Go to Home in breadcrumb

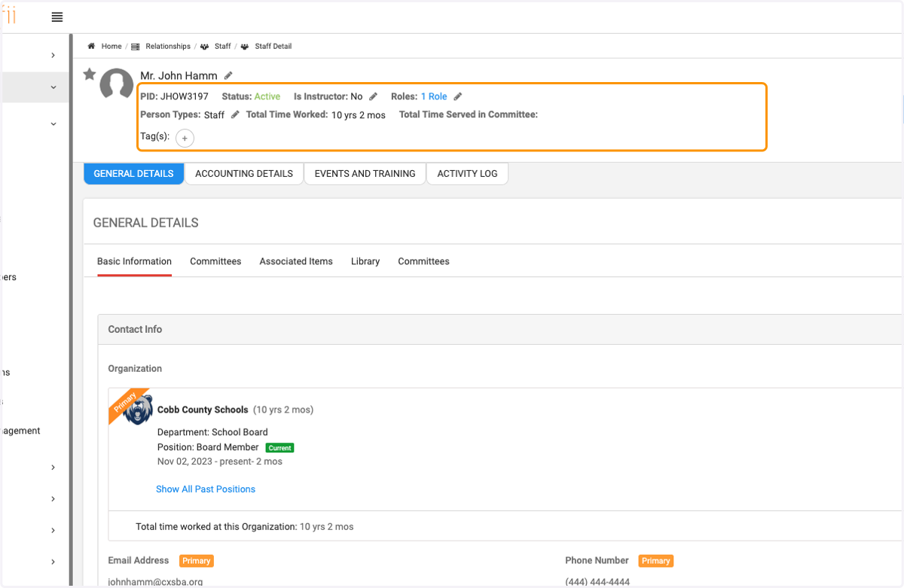(111, 47)
